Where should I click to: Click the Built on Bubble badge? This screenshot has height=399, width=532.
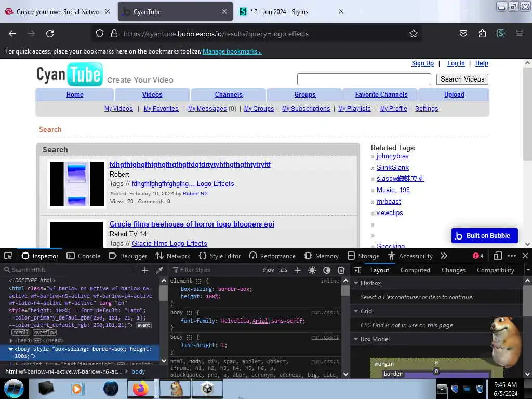(484, 236)
